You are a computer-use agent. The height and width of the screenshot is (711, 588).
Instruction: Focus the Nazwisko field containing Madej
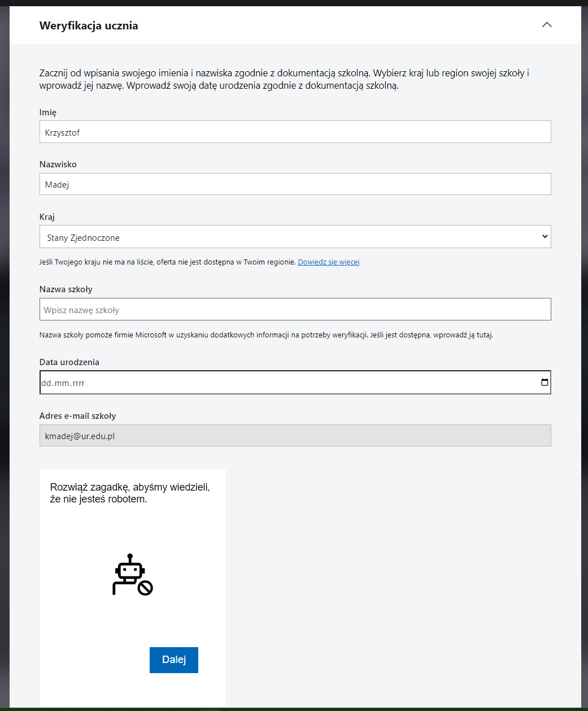[x=295, y=184]
